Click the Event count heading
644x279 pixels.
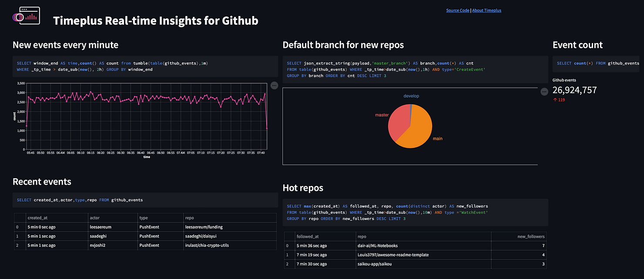tap(577, 45)
